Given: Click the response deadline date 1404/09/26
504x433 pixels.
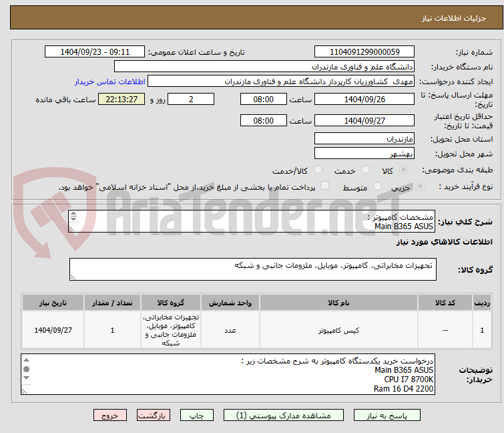Looking at the screenshot, I should [x=364, y=99].
